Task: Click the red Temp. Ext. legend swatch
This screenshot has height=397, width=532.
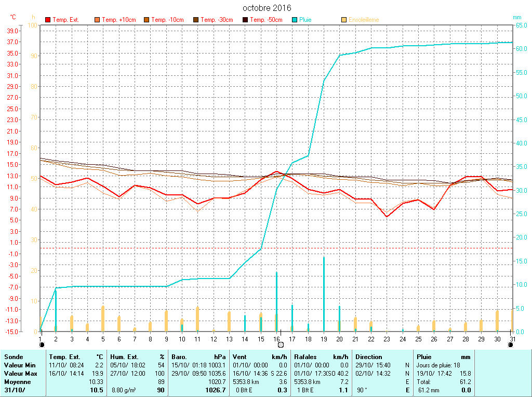Action: 48,20
